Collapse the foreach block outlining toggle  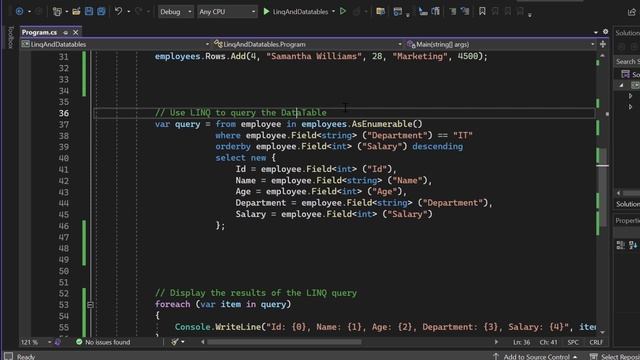[x=90, y=304]
